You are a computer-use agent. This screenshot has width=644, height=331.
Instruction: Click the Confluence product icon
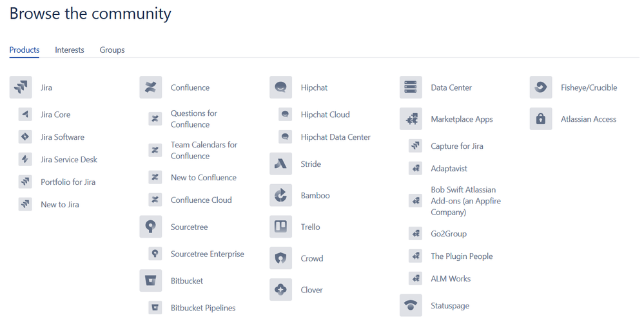click(x=151, y=88)
